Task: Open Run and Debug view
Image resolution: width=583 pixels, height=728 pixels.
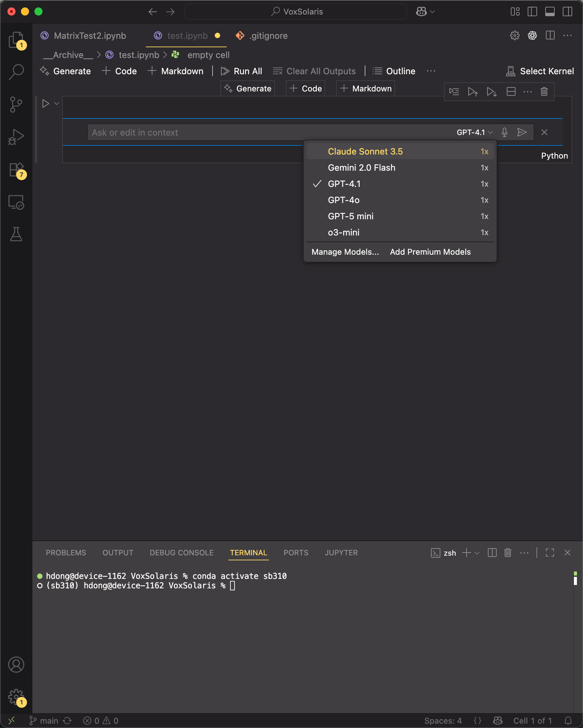Action: coord(16,137)
